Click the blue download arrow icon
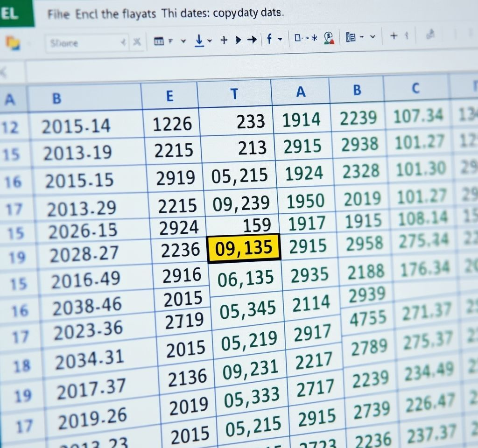Image resolution: width=478 pixels, height=448 pixels. (199, 40)
